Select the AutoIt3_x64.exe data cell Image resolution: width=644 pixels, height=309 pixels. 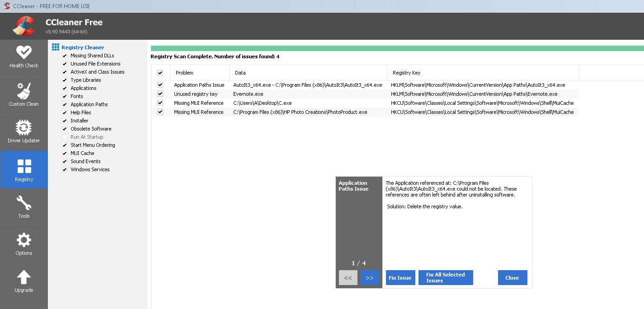pos(308,85)
